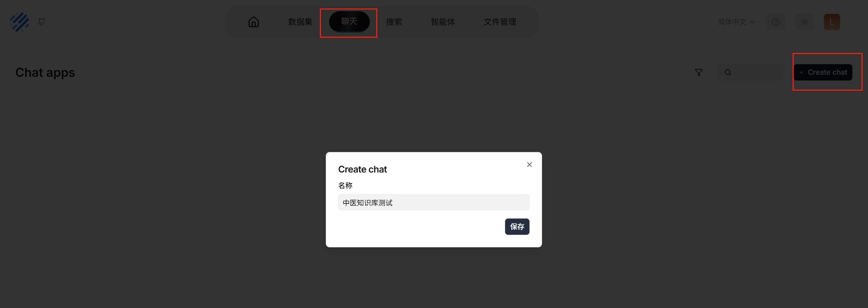Viewport: 868px width, 308px height.
Task: Select the 聊天 tab
Action: [x=349, y=22]
